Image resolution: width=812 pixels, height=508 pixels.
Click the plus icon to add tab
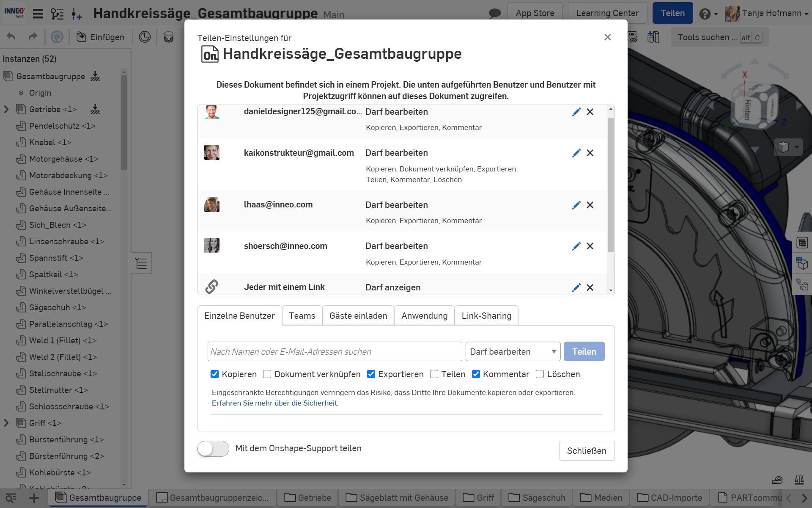click(x=34, y=498)
